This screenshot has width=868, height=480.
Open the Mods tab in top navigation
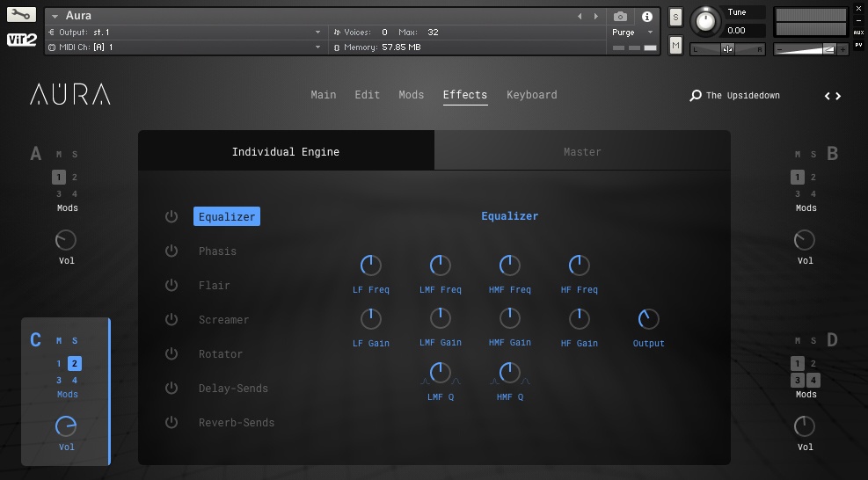pyautogui.click(x=412, y=95)
